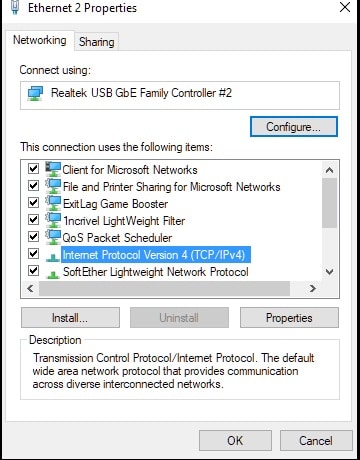This screenshot has height=460, width=360.
Task: Click the File and Printer Sharing icon
Action: [x=53, y=186]
